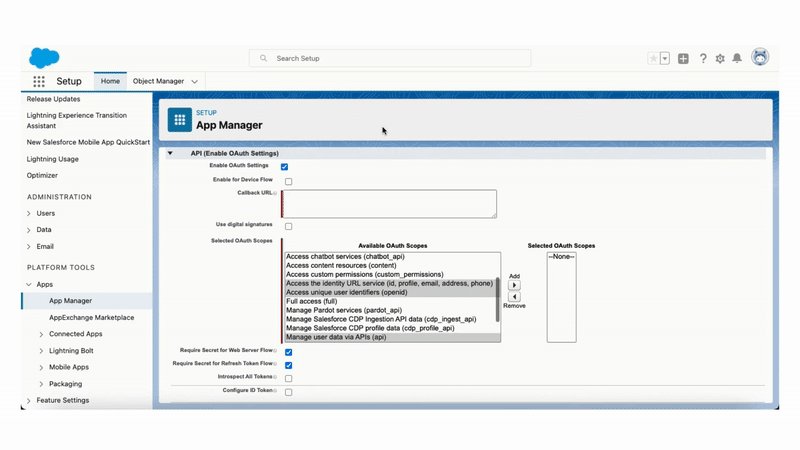Click the Configure ID Token info icon
The image size is (800, 450).
275,390
